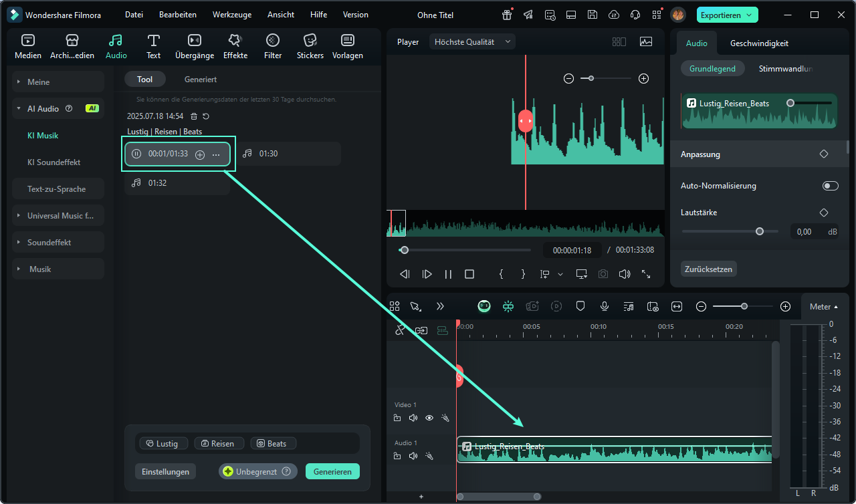Screen dimensions: 856x504
Task: Select the Lustig mood tag
Action: pyautogui.click(x=163, y=443)
